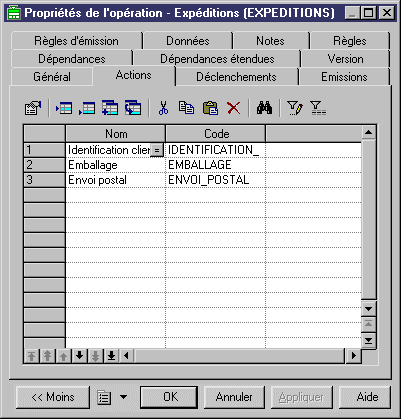The image size is (401, 419).
Task: Open the Dépendances étendues tab
Action: pyautogui.click(x=217, y=59)
